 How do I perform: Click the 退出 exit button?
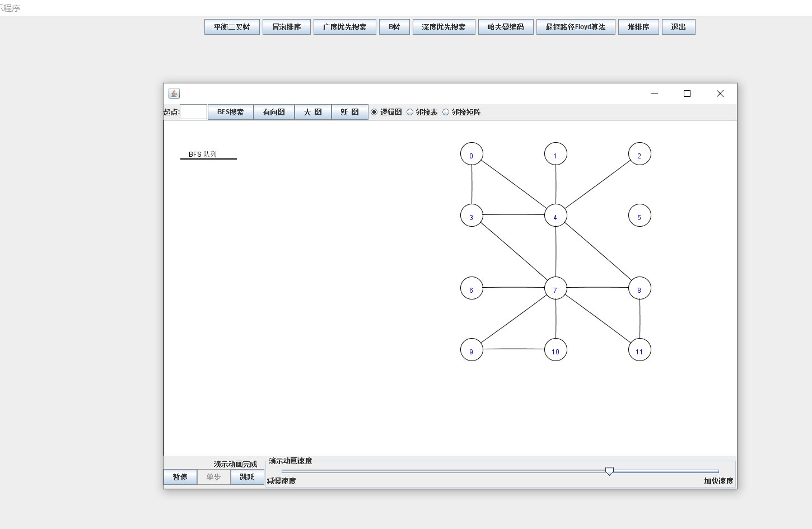[x=678, y=27]
